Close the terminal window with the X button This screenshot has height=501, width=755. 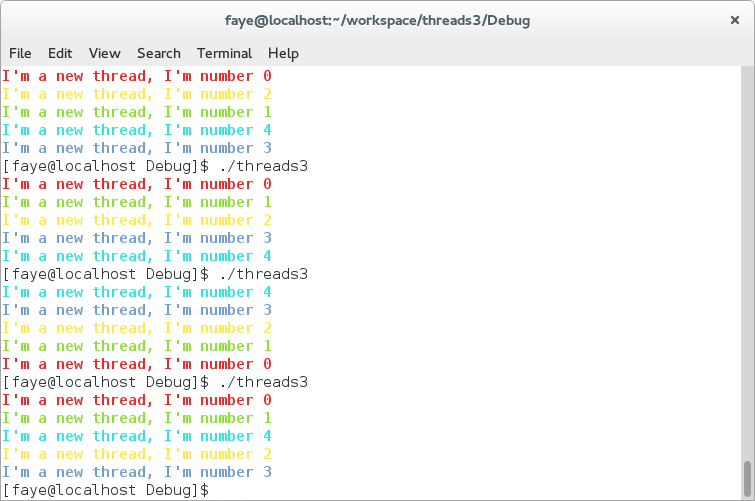click(735, 20)
